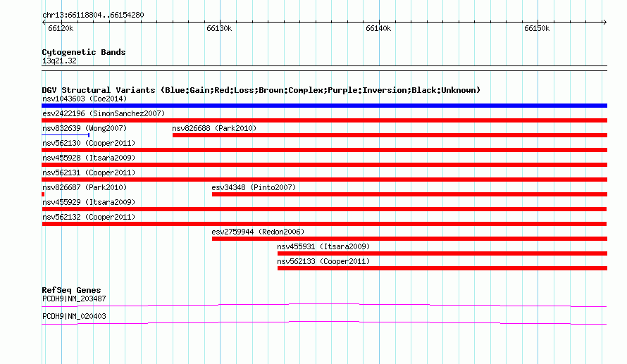The width and height of the screenshot is (627, 364).
Task: Click the right arrow of the ruler
Action: click(604, 22)
